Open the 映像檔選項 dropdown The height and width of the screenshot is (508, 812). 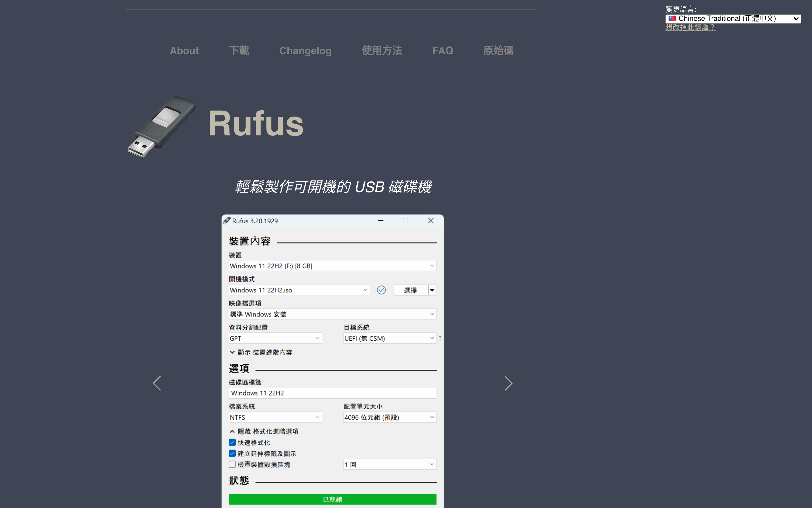coord(332,314)
